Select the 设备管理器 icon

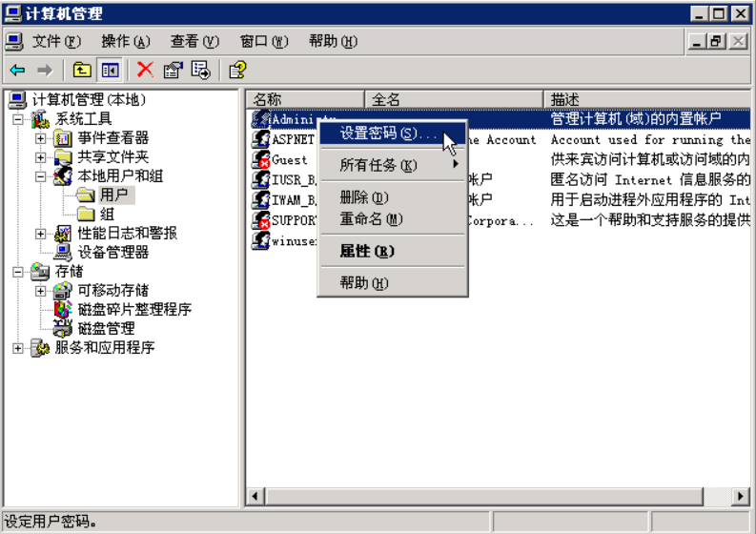(63, 253)
